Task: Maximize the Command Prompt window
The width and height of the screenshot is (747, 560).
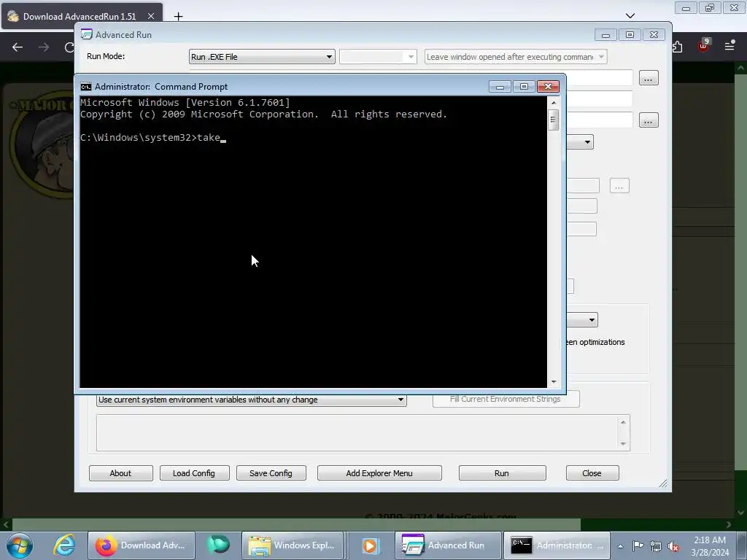Action: (x=524, y=87)
